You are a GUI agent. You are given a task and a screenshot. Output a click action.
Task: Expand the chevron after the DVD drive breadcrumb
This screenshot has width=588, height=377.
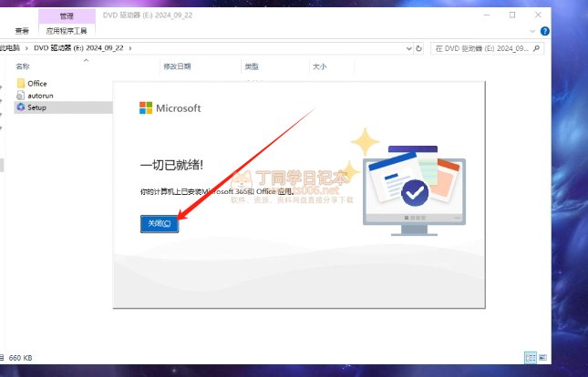coord(130,48)
